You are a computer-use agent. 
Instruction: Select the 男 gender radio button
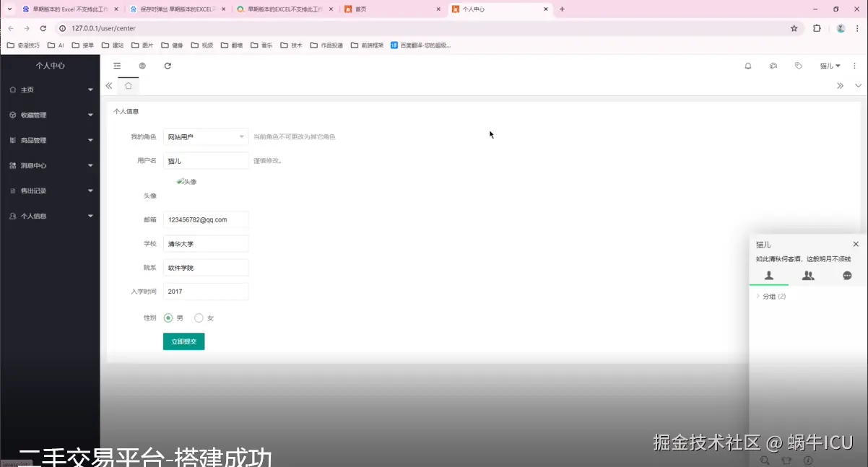point(168,318)
